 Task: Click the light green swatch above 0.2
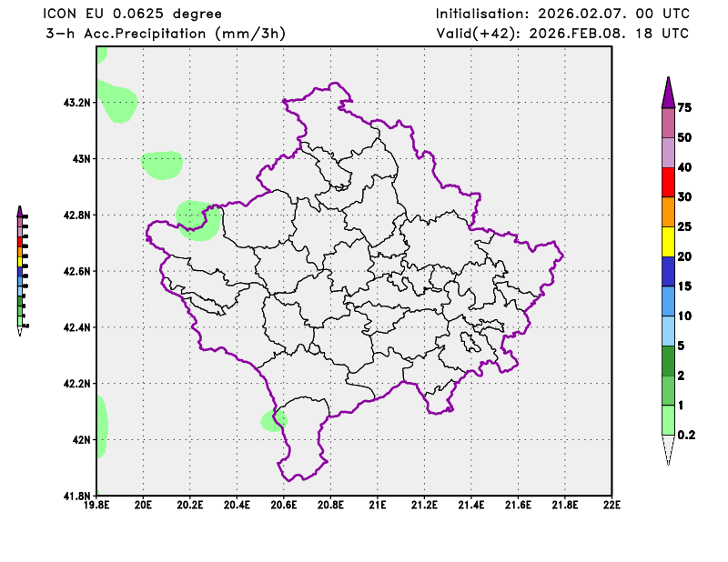(x=668, y=419)
